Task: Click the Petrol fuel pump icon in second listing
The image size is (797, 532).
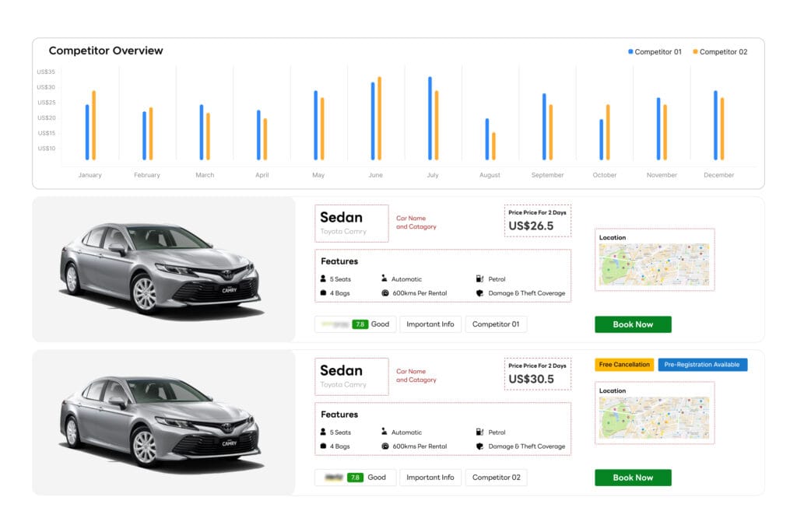Action: coord(479,432)
